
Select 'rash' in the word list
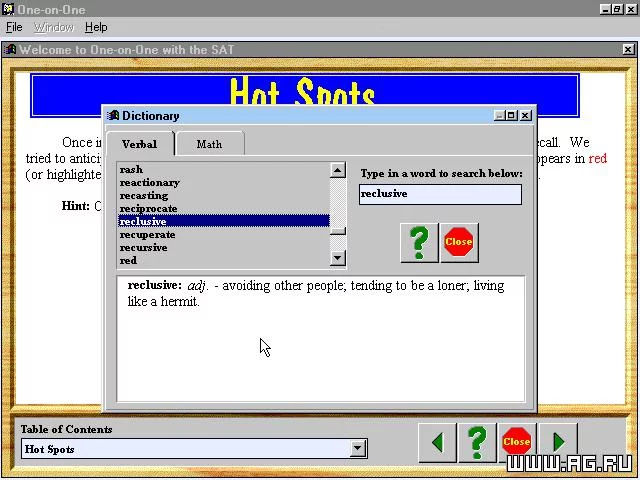click(224, 169)
